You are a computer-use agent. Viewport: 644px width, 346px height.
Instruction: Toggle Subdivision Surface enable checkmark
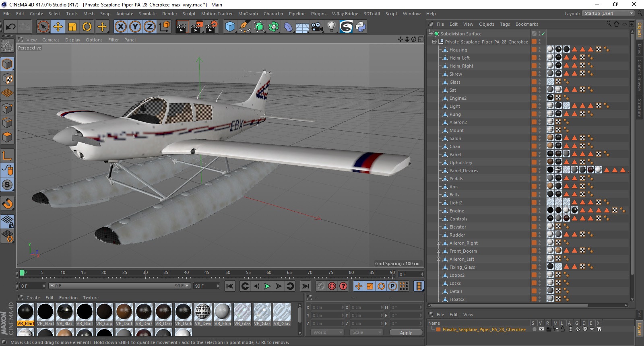(543, 34)
